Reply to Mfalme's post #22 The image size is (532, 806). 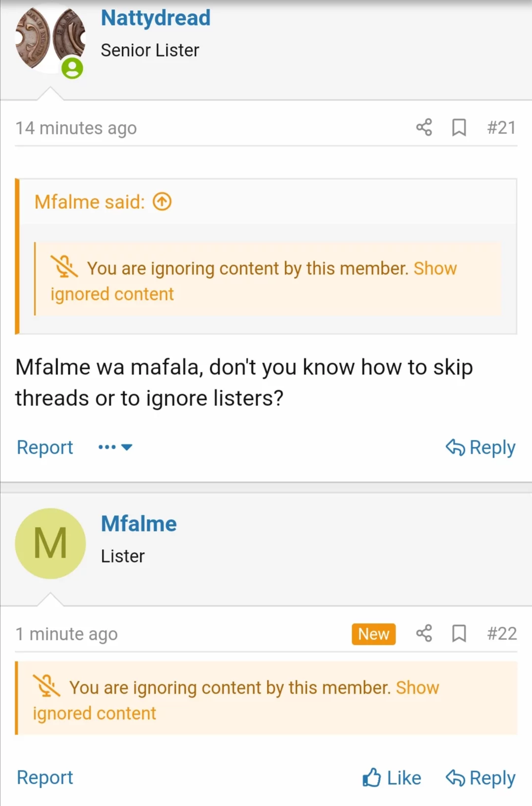[x=480, y=778]
